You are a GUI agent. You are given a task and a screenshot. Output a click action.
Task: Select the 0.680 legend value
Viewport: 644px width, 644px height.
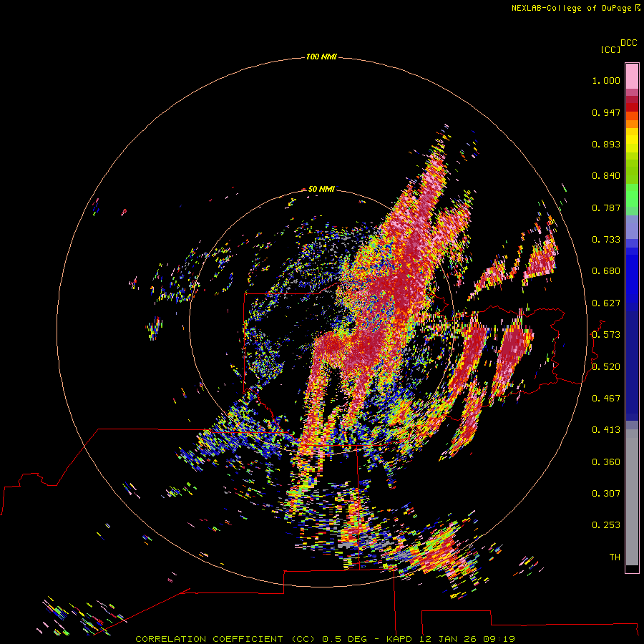pos(606,271)
